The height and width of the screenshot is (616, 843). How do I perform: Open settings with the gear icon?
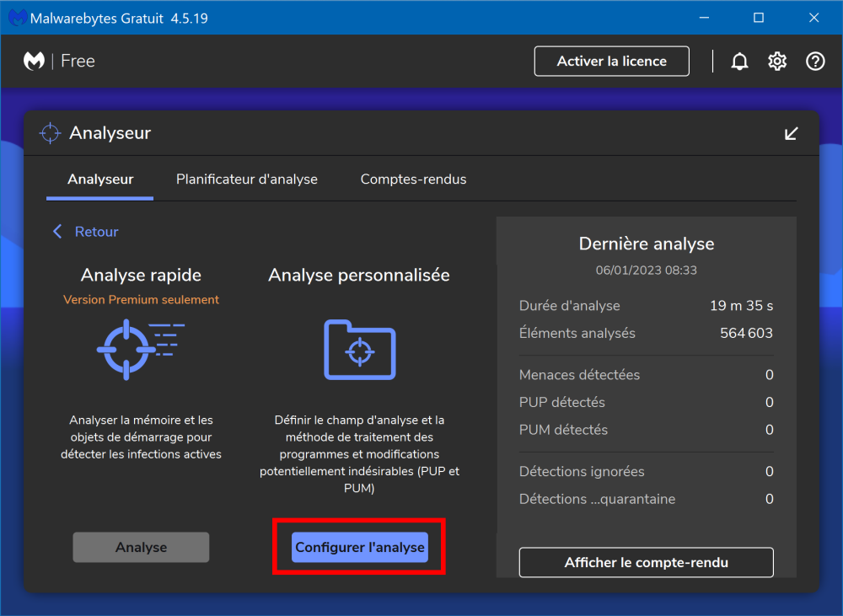tap(777, 62)
